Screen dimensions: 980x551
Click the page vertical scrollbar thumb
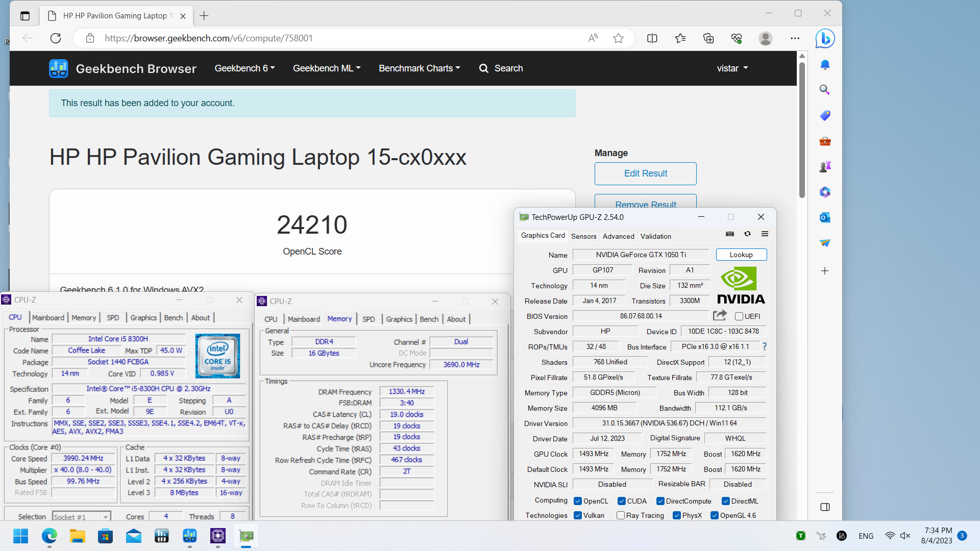coord(802,130)
